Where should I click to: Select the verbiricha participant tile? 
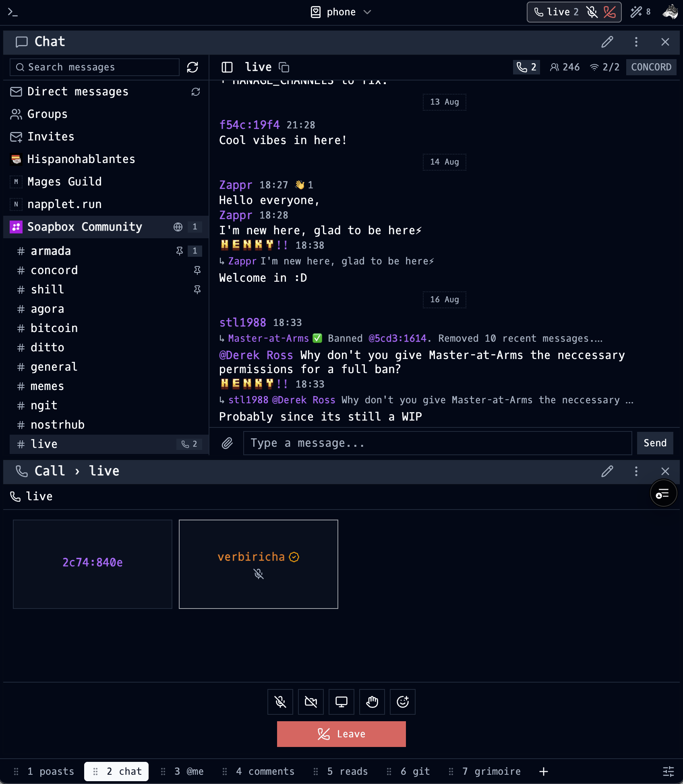click(259, 564)
